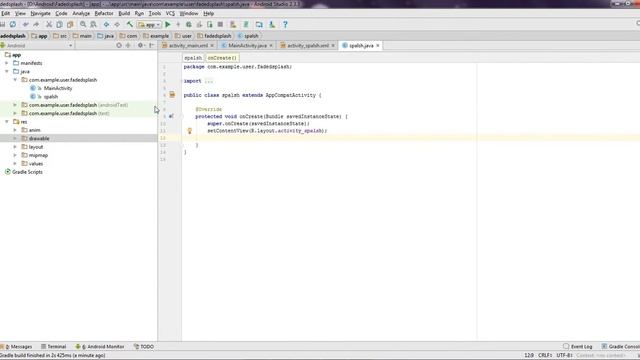This screenshot has height=360, width=640.
Task: Open the Android Monitor tool window
Action: tap(100, 347)
